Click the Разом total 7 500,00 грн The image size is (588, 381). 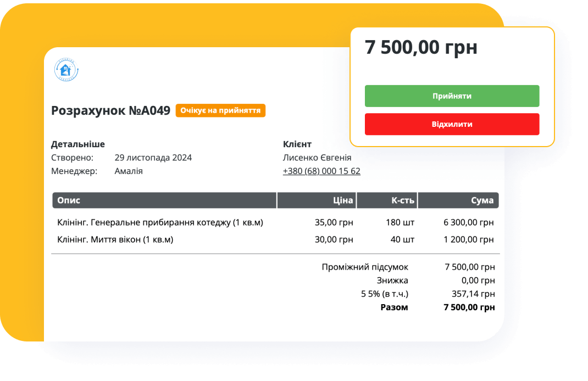[x=469, y=307]
